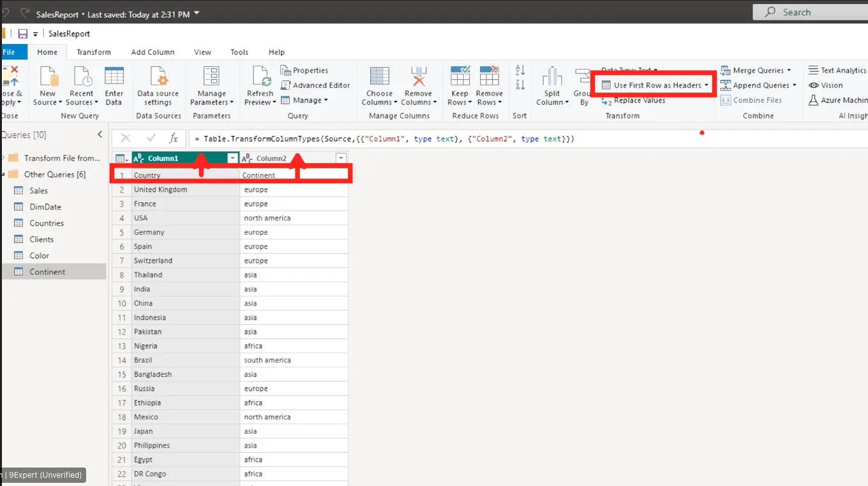Click the fx formula icon
The image size is (868, 486).
(x=174, y=138)
